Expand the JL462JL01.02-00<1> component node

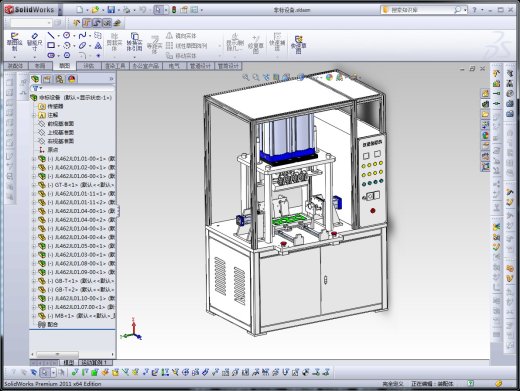click(34, 167)
